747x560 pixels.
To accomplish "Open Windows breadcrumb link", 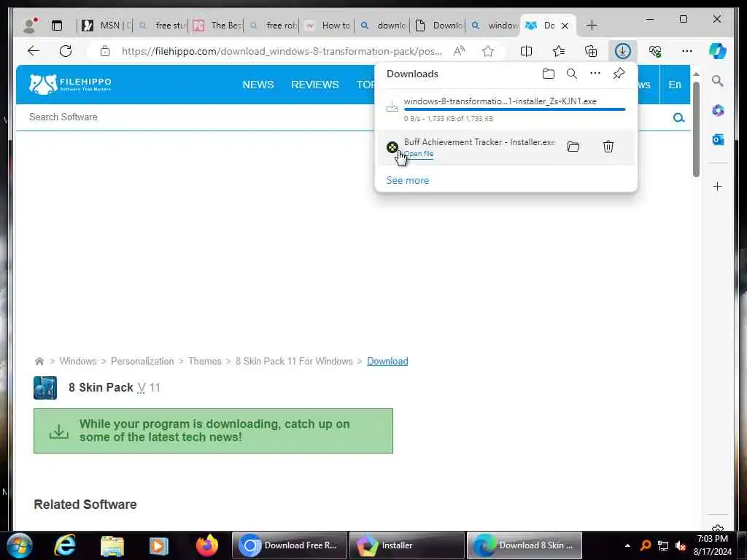I will click(x=78, y=362).
